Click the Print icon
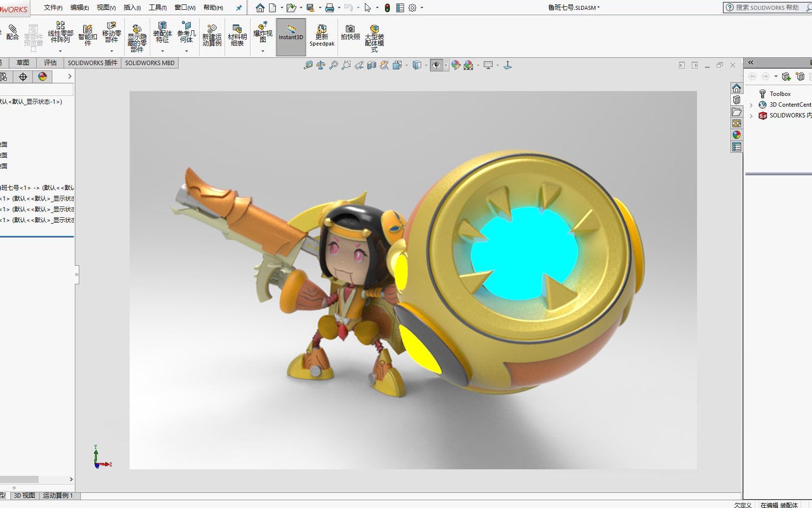The height and width of the screenshot is (508, 812). click(x=330, y=8)
